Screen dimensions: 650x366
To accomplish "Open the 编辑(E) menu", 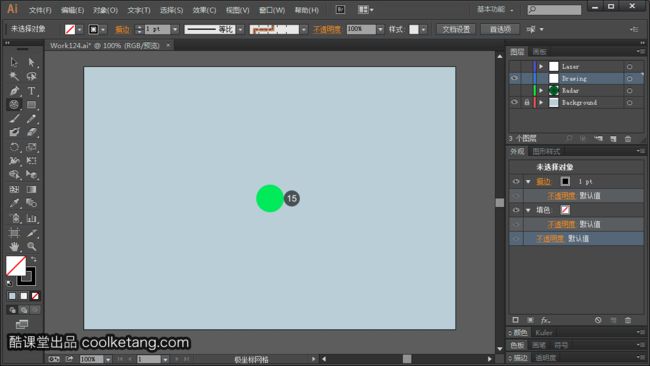I will [x=72, y=10].
